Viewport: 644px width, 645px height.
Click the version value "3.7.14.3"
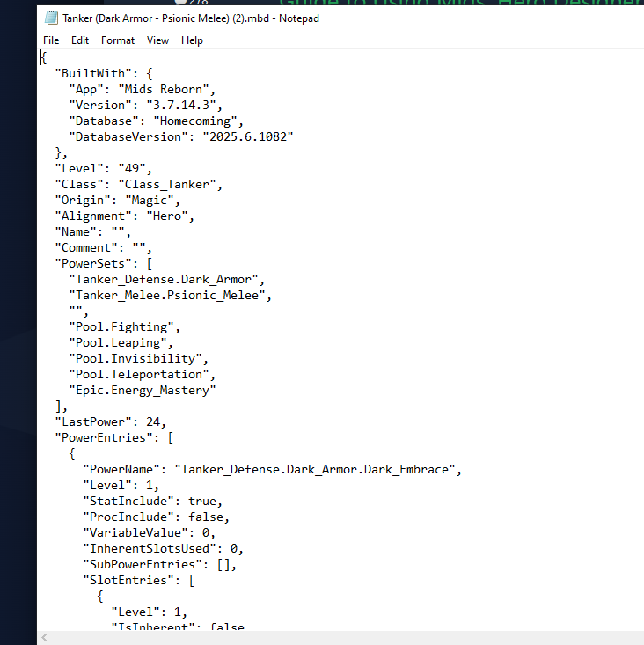[x=181, y=106]
